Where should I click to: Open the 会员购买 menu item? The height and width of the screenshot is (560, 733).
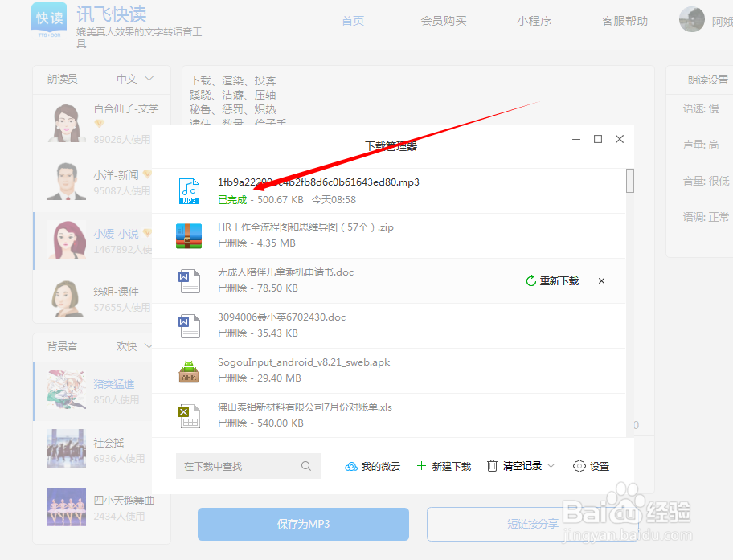click(x=444, y=22)
